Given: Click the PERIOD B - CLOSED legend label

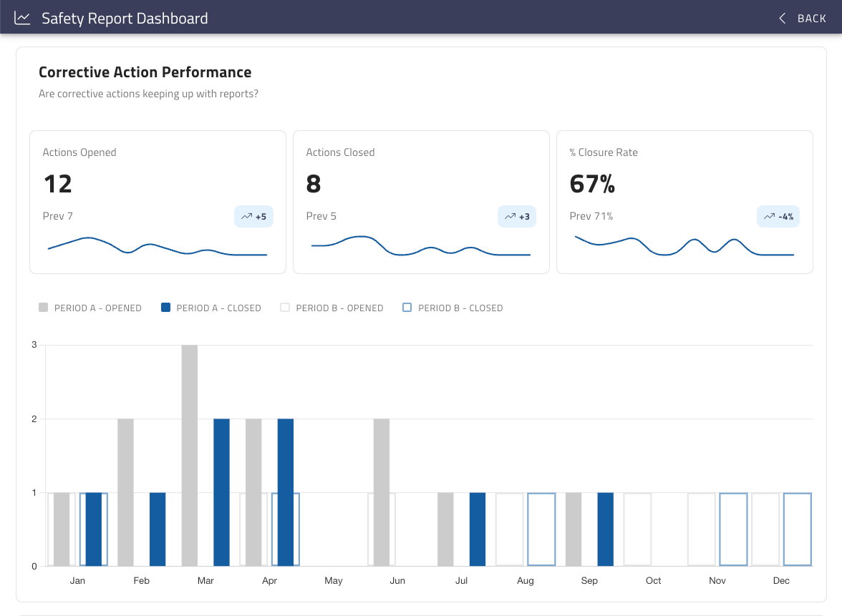Looking at the screenshot, I should coord(460,308).
